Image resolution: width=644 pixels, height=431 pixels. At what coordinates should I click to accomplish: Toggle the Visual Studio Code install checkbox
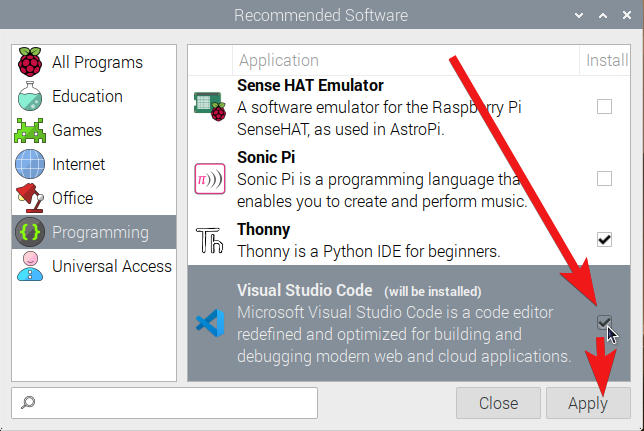[604, 323]
